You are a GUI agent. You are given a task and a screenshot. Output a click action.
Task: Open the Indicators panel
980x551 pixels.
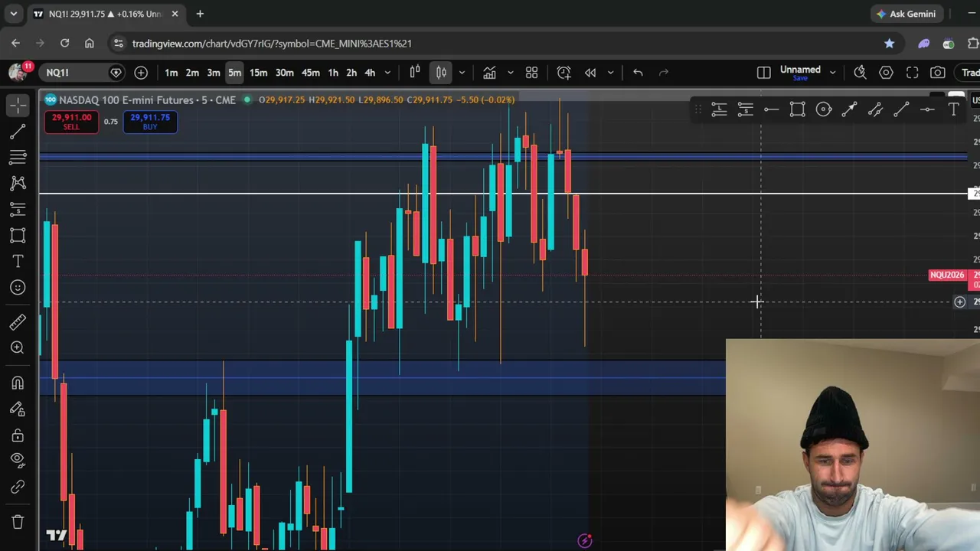[489, 73]
